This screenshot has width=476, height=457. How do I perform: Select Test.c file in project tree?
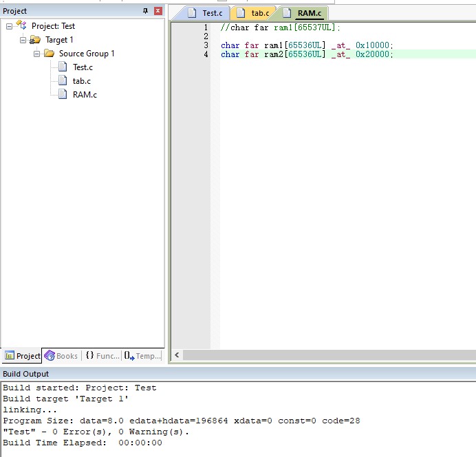click(x=82, y=67)
